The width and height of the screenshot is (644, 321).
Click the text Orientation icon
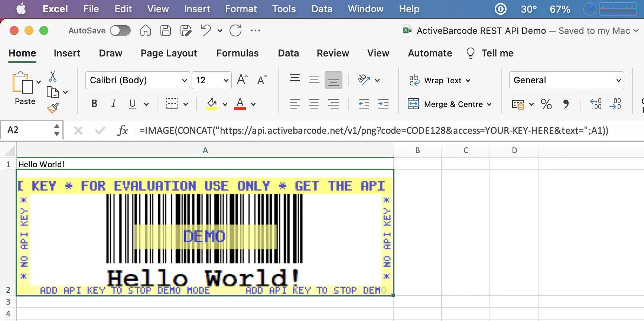pyautogui.click(x=364, y=80)
